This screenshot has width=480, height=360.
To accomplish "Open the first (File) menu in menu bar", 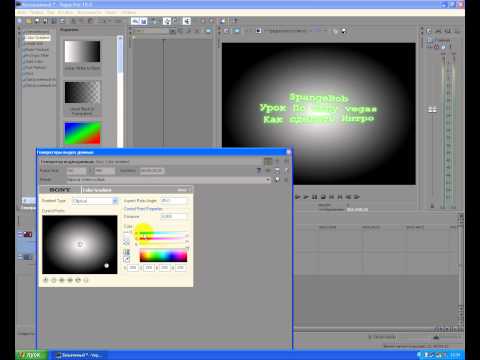I will [21, 12].
